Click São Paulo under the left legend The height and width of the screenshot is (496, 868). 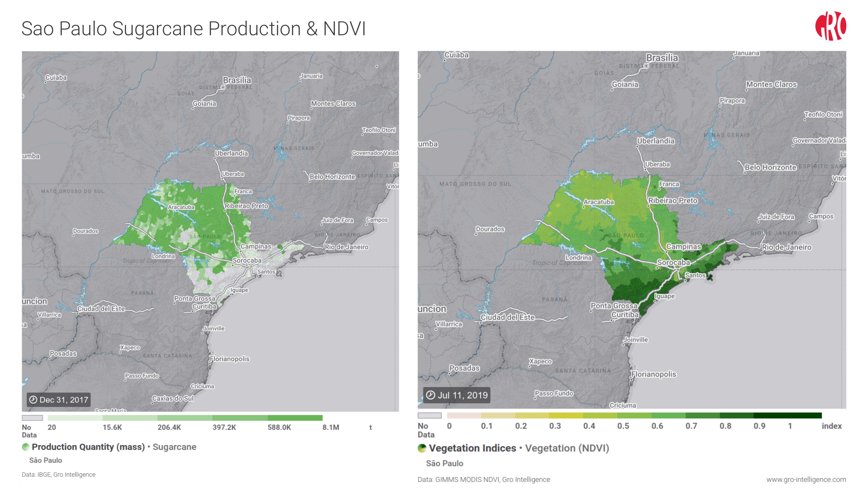(x=46, y=460)
